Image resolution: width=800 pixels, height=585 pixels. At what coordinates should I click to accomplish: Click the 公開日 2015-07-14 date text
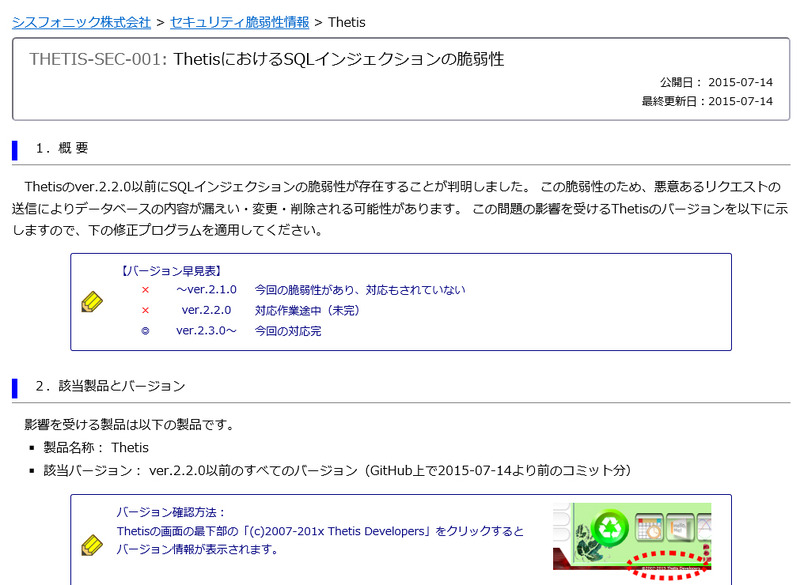716,82
